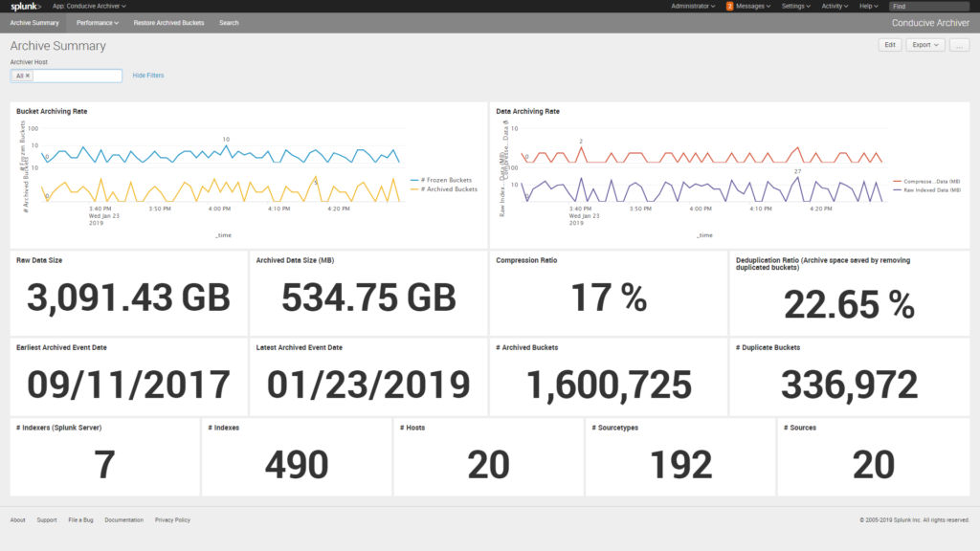Select the # Frozen Buckets legend entry
The image size is (980, 551).
(x=441, y=180)
